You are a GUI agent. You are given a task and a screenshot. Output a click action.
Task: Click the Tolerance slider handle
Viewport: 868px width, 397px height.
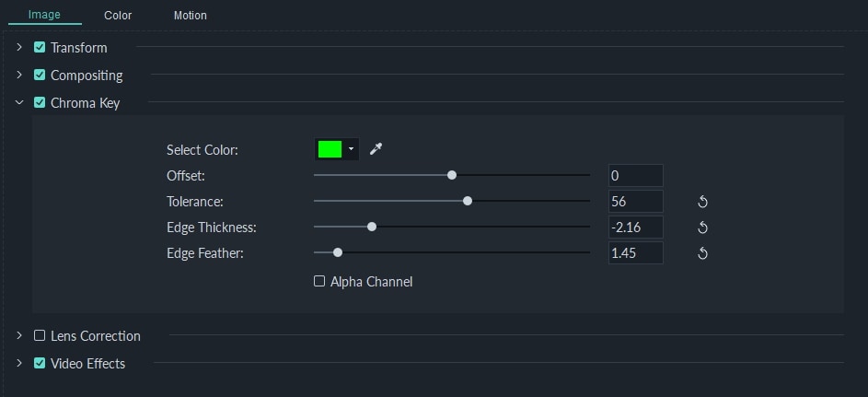[468, 201]
